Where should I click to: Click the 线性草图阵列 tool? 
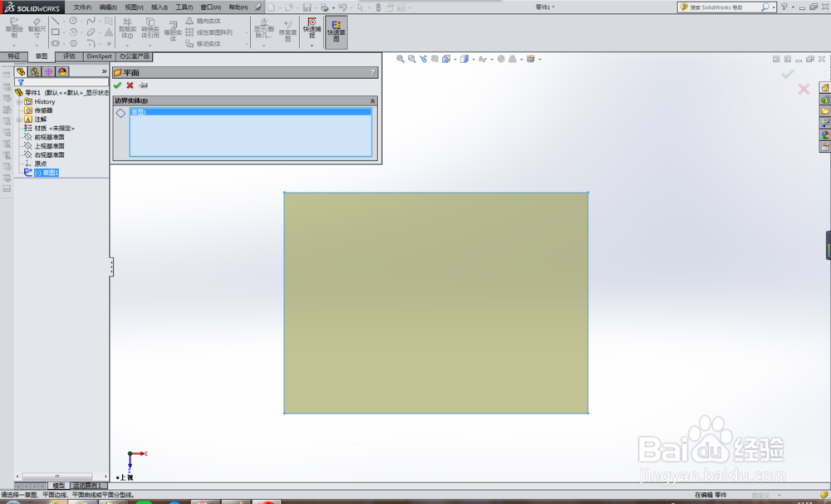(209, 32)
